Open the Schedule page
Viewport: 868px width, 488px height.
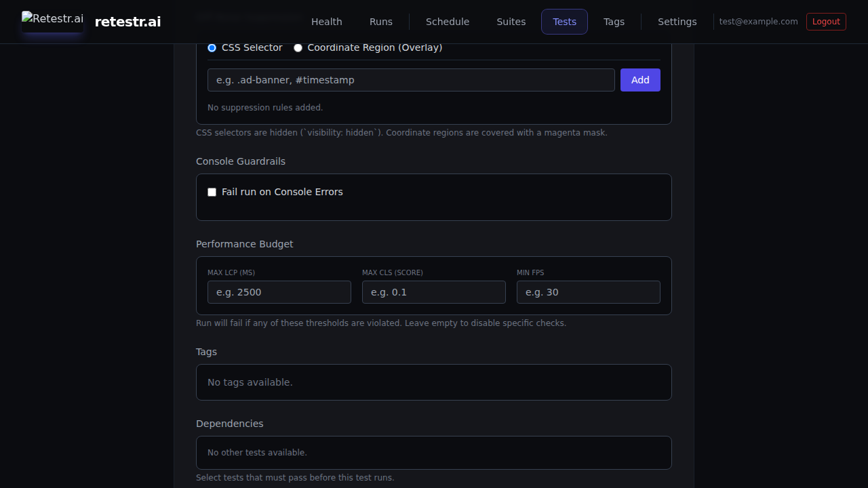tap(447, 22)
